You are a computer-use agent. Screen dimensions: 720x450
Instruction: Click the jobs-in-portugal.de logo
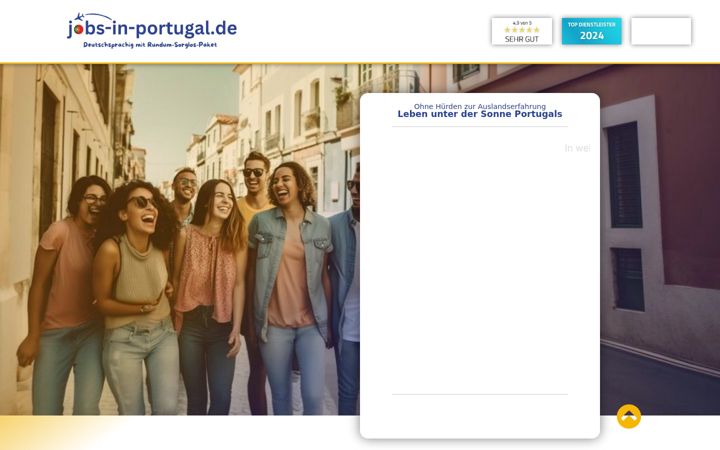tap(152, 30)
